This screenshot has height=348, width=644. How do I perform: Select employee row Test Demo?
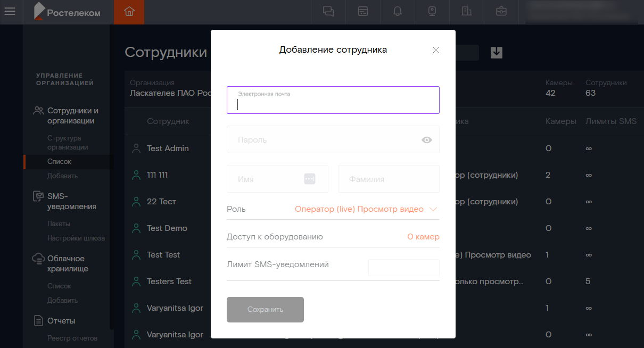pyautogui.click(x=384, y=228)
